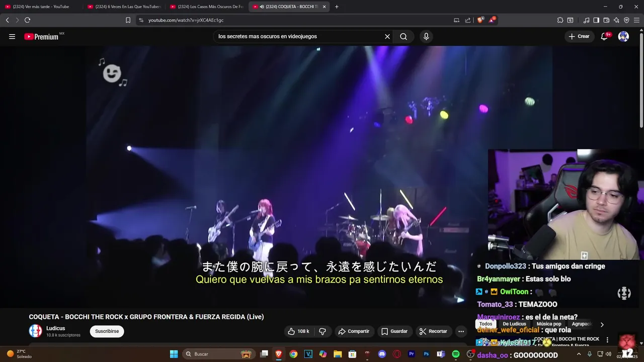Open the Ludicus channel avatar

tap(35, 331)
